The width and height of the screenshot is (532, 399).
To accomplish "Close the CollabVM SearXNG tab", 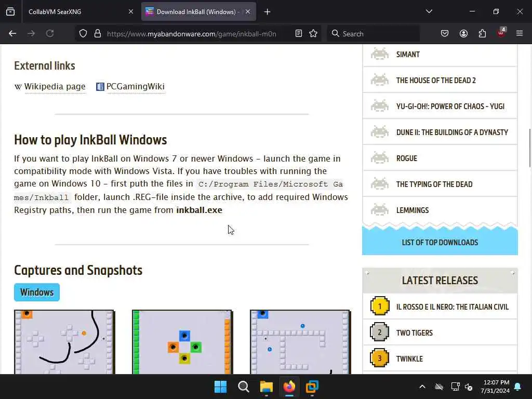I will point(131,12).
